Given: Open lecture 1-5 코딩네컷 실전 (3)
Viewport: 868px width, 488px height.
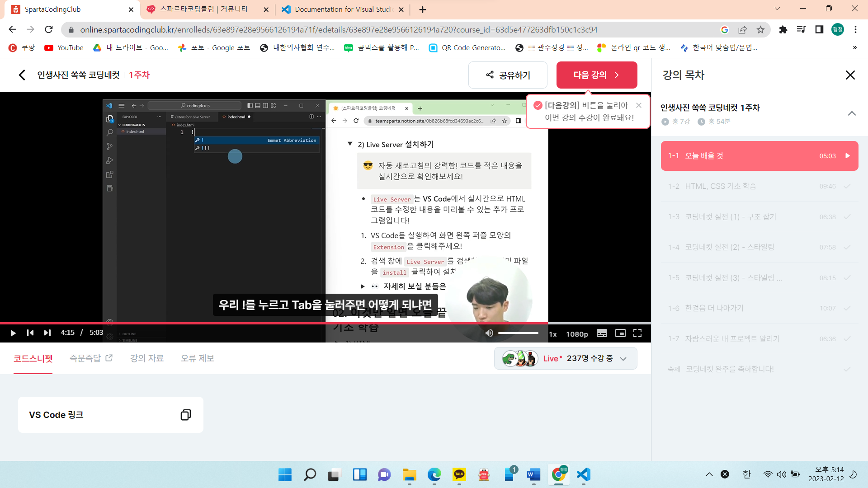Looking at the screenshot, I should click(x=759, y=278).
